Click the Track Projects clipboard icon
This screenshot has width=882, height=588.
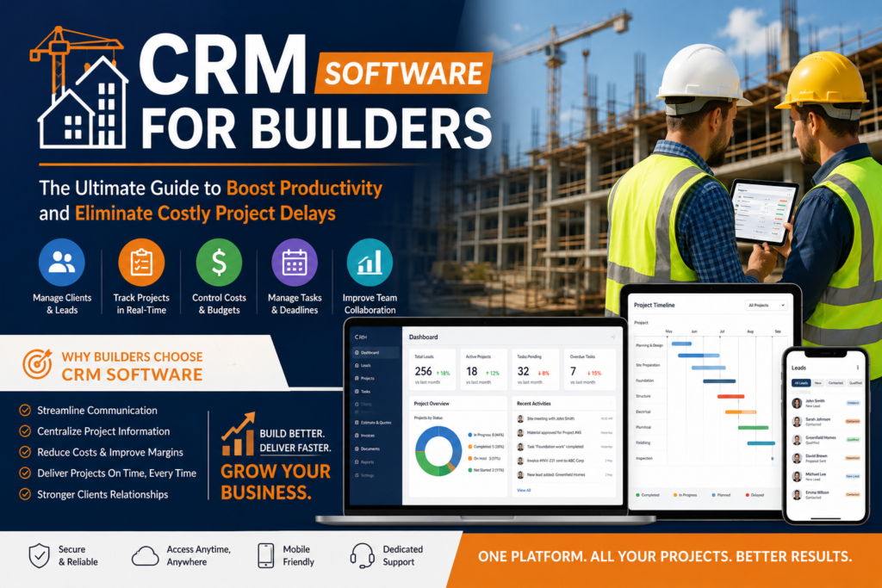coord(141,262)
